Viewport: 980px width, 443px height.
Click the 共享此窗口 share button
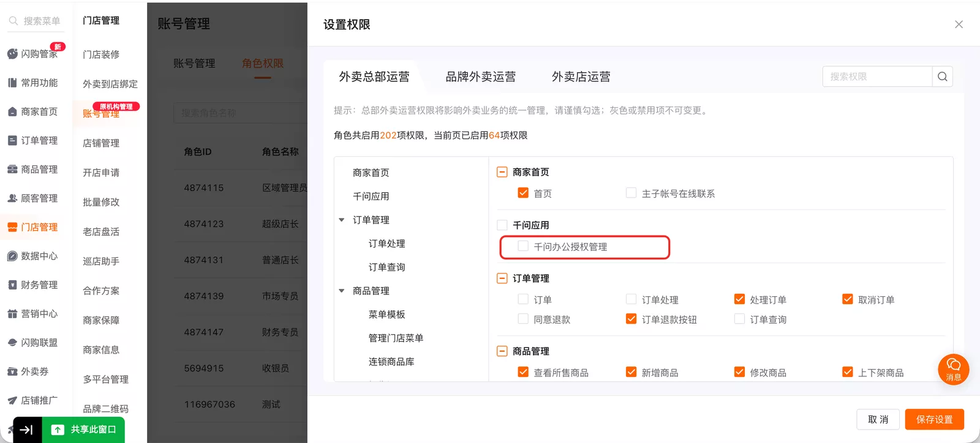tap(84, 430)
